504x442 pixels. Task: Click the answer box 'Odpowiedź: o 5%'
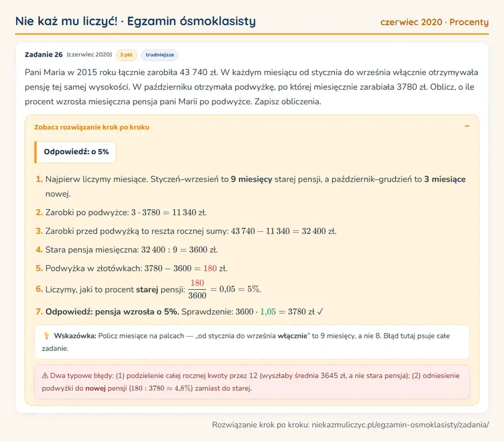tap(76, 152)
